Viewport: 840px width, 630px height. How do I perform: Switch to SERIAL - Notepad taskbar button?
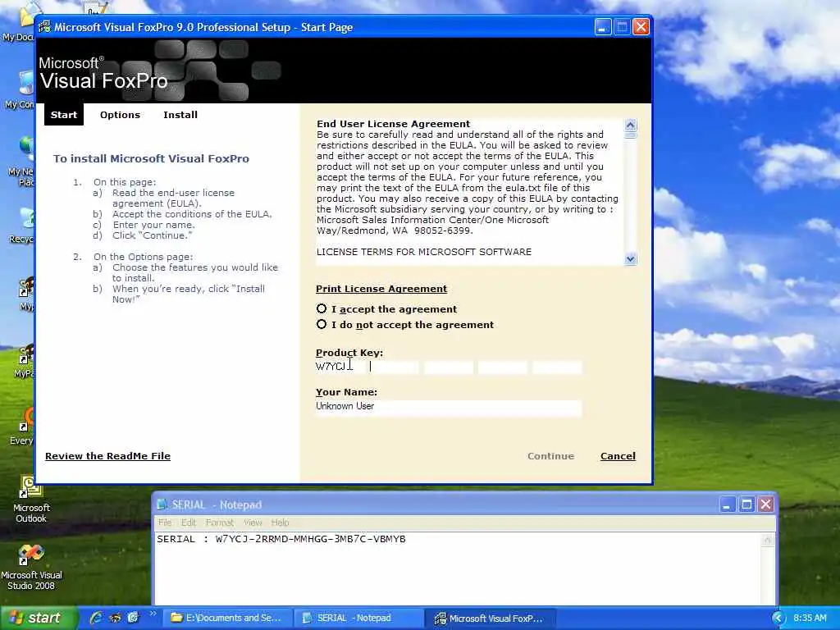click(x=359, y=619)
